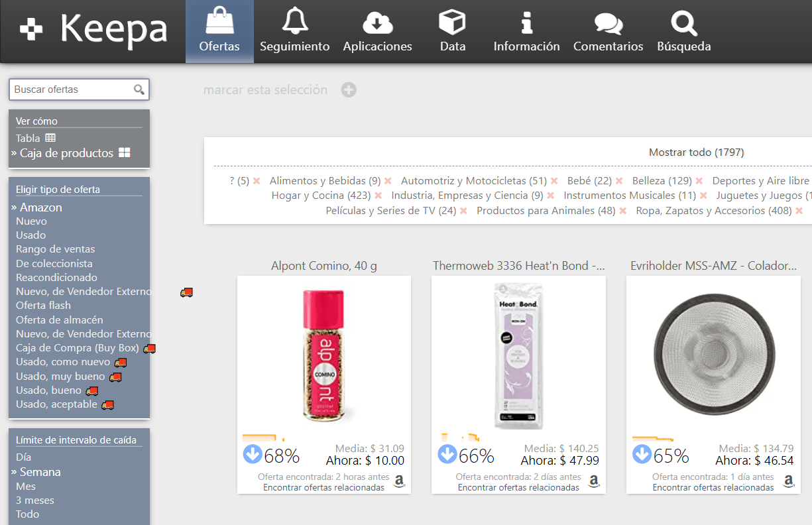Remove Películas y Series de TV filter
The width and height of the screenshot is (812, 525).
pyautogui.click(x=463, y=211)
